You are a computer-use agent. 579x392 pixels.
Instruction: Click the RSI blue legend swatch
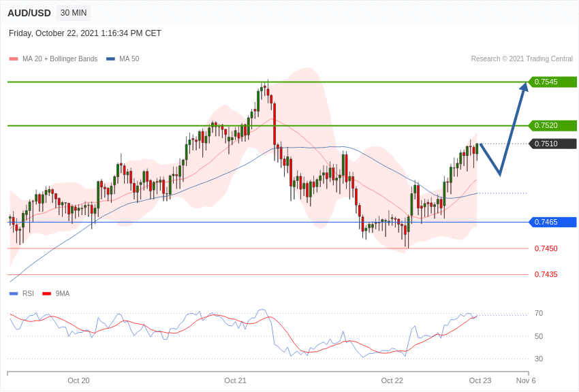(14, 294)
